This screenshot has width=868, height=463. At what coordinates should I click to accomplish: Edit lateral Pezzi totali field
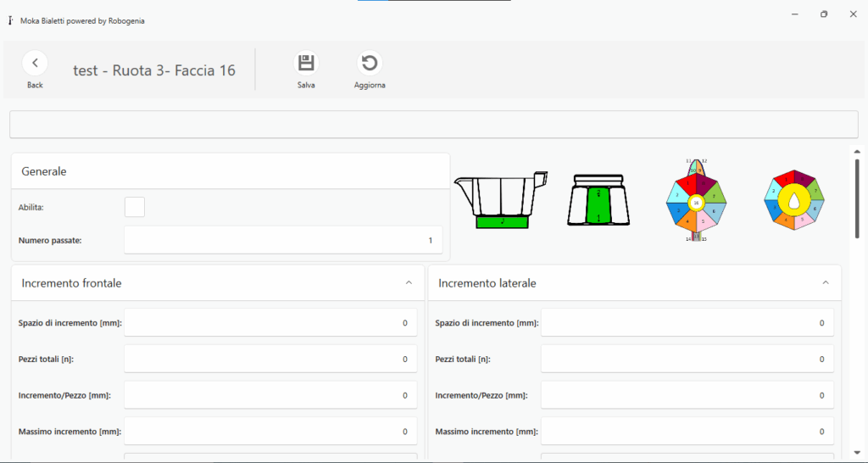(687, 360)
